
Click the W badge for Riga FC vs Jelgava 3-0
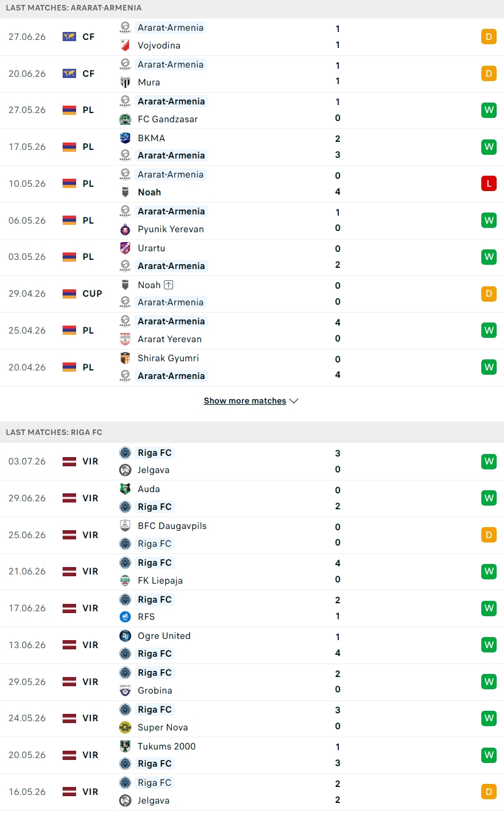pyautogui.click(x=489, y=461)
